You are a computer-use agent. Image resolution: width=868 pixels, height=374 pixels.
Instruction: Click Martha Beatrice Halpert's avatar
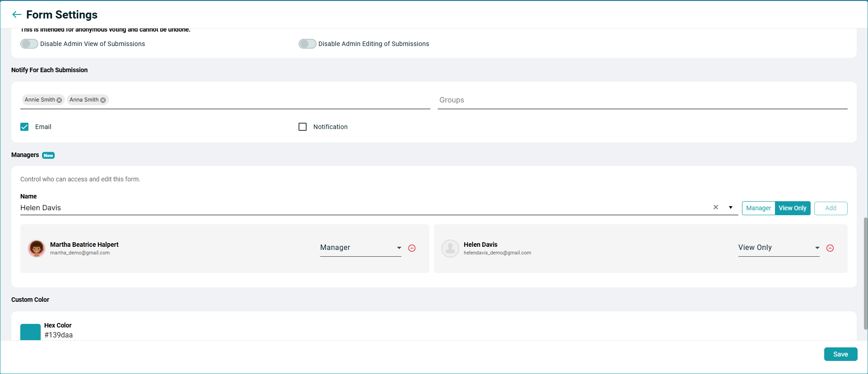37,248
